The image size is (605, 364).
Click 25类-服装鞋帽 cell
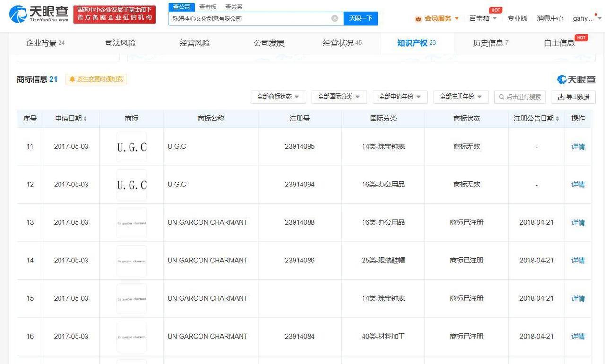[383, 261]
